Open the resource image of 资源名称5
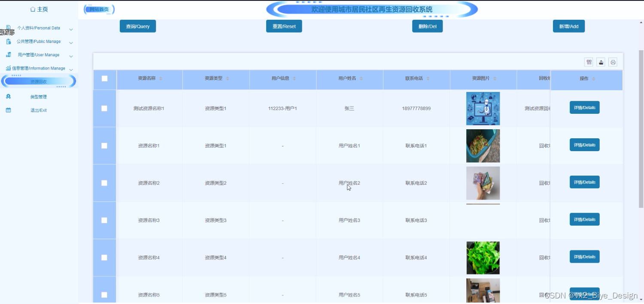Viewport: 644px width, 304px height. click(483, 291)
